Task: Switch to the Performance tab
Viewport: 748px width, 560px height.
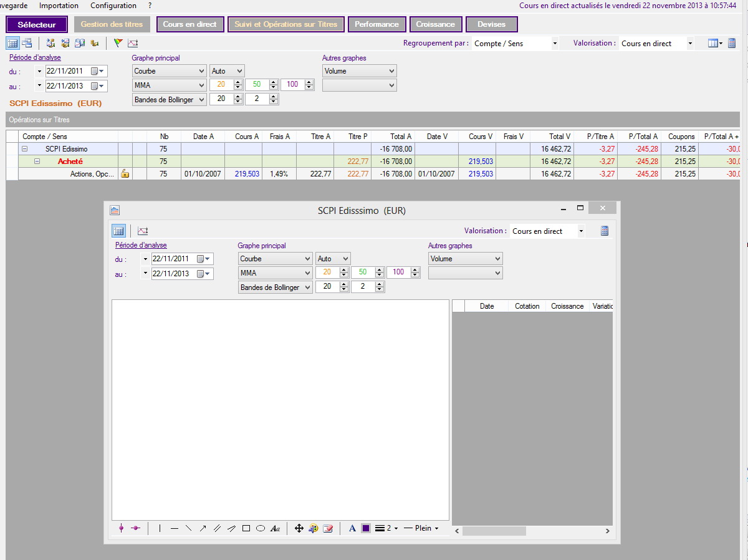Action: click(376, 24)
